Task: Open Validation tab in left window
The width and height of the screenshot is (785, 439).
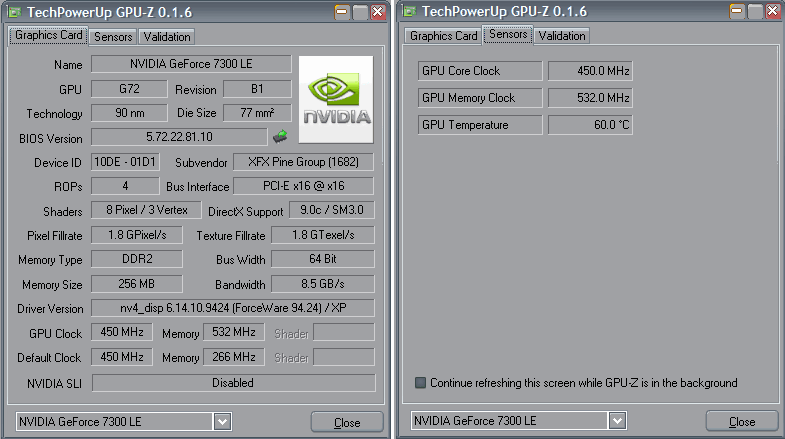Action: click(167, 37)
